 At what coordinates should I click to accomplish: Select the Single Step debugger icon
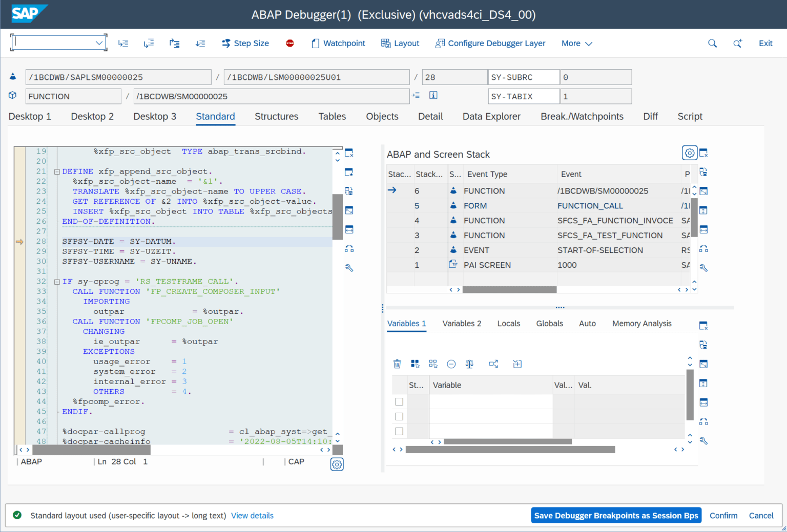(x=123, y=43)
